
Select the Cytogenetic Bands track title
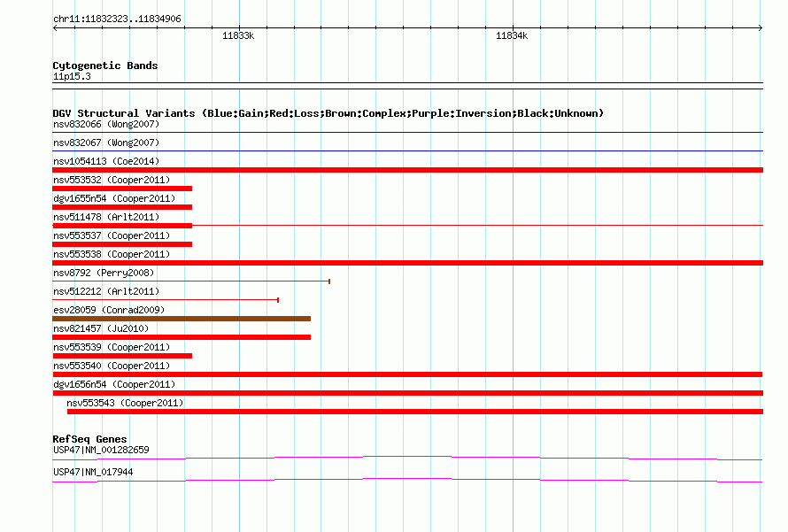(105, 66)
